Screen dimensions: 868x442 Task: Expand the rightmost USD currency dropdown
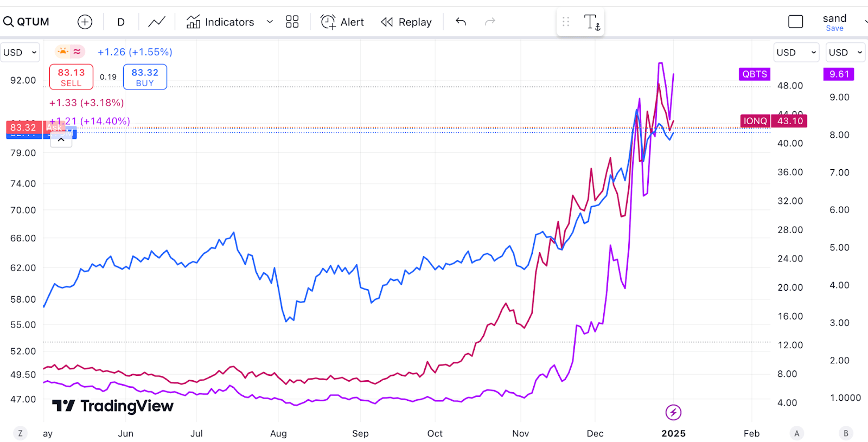pyautogui.click(x=845, y=53)
